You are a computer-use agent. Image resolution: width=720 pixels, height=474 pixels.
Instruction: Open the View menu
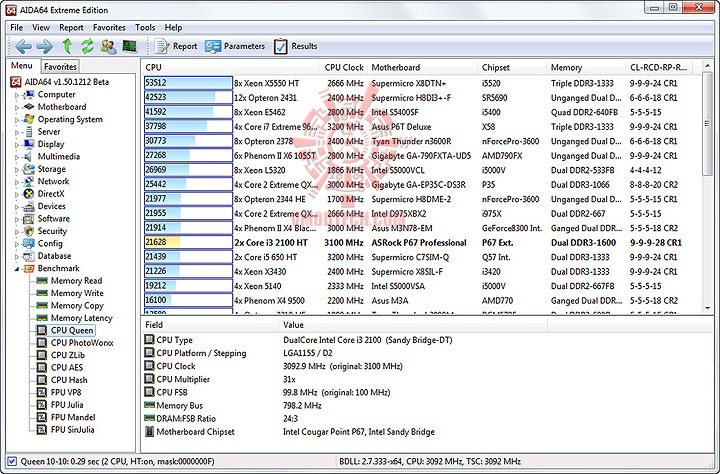pos(41,28)
